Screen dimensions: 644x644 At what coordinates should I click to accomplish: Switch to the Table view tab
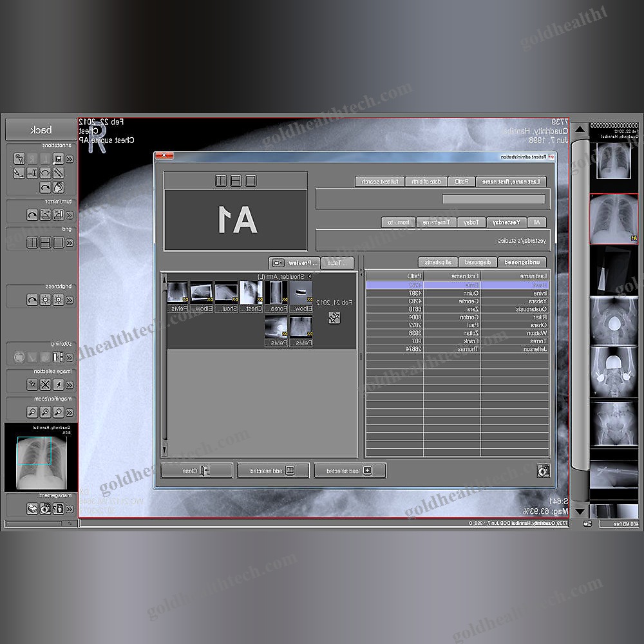pos(337,263)
